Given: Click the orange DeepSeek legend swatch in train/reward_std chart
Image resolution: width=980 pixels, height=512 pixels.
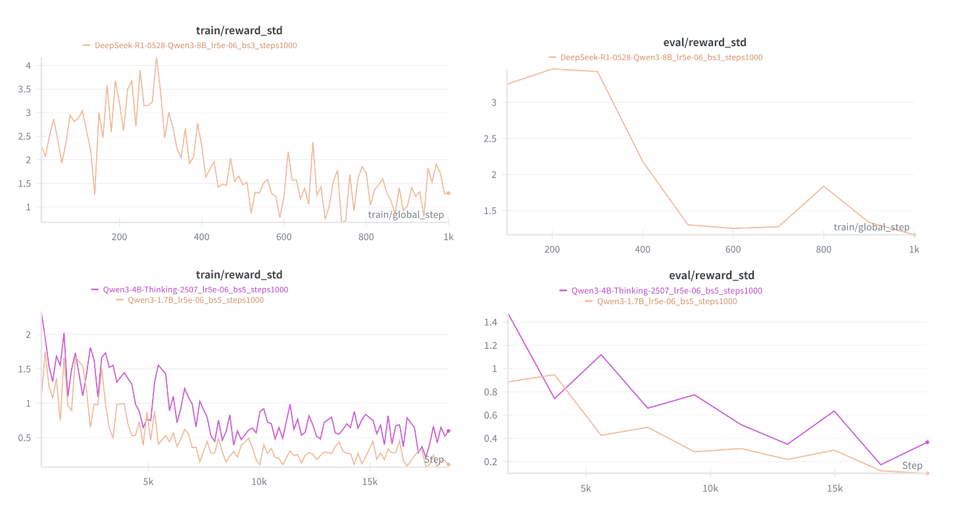Looking at the screenshot, I should [x=87, y=45].
